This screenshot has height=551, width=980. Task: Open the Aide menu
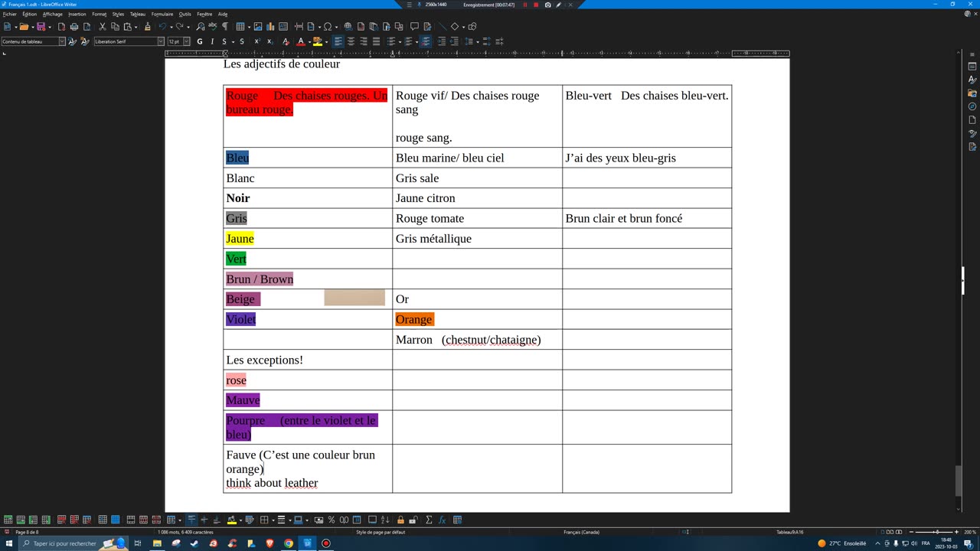223,14
